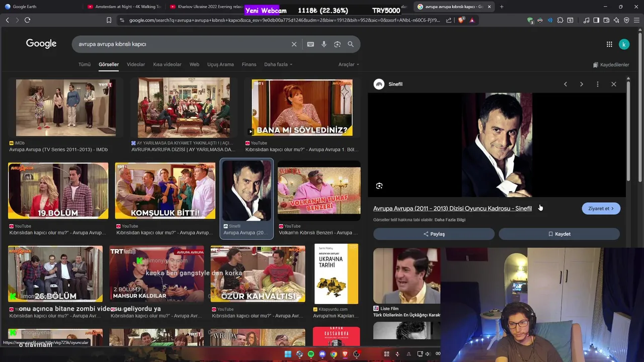Open the three-dot menu in preview panel
Screen dimensions: 644x362
pos(598,84)
